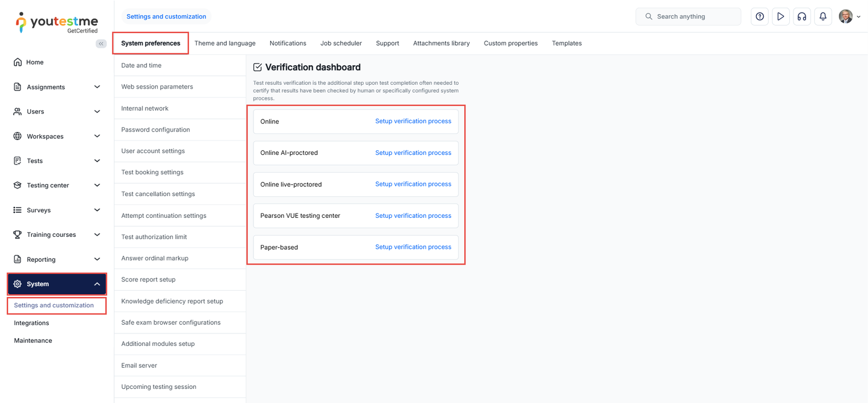
Task: Click Setup verification process for Online AI-proctored
Action: click(x=413, y=153)
